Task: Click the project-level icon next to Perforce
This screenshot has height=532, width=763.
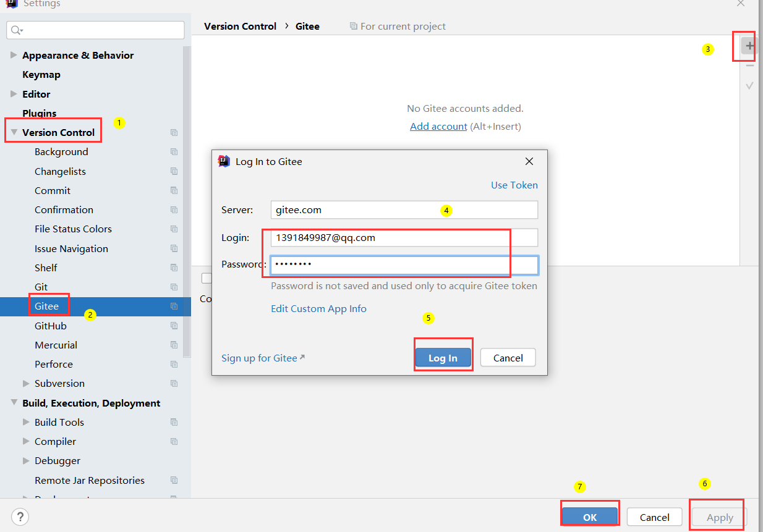Action: (x=174, y=364)
